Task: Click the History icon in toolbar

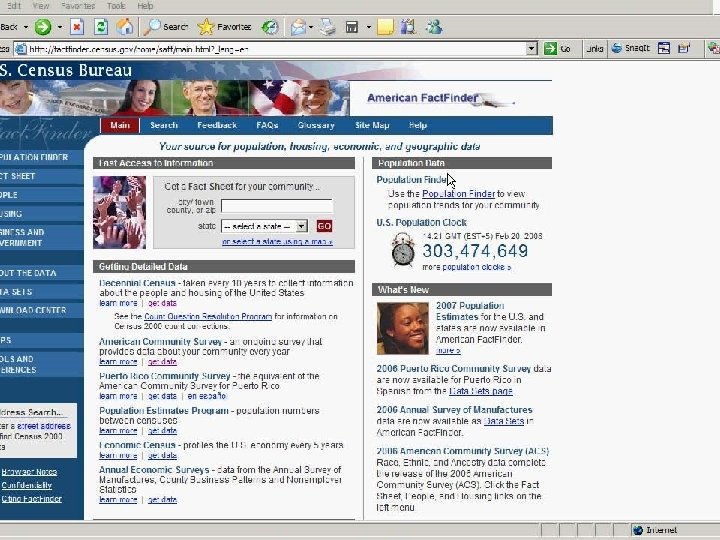Action: 270,27
